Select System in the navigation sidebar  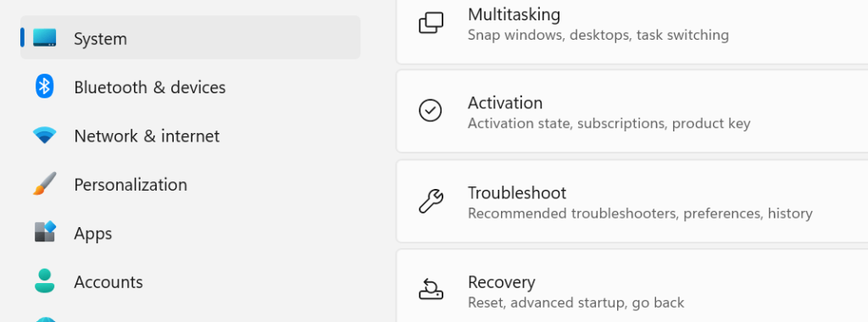click(191, 37)
